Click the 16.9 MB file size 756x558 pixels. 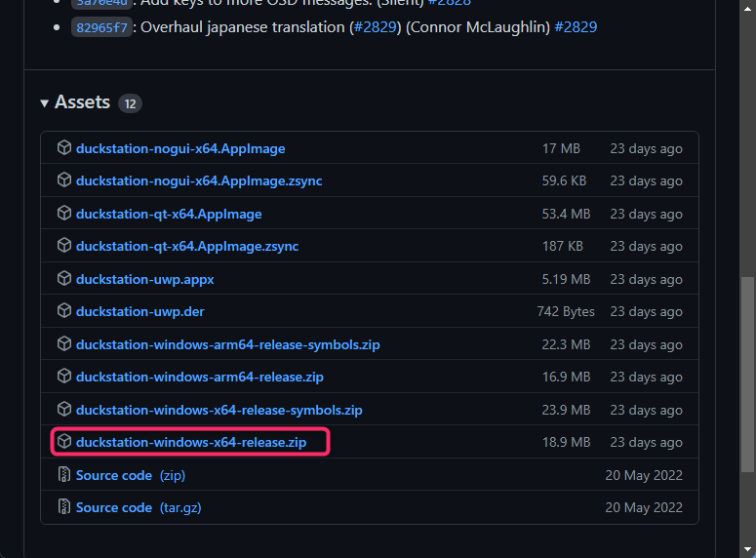(566, 377)
